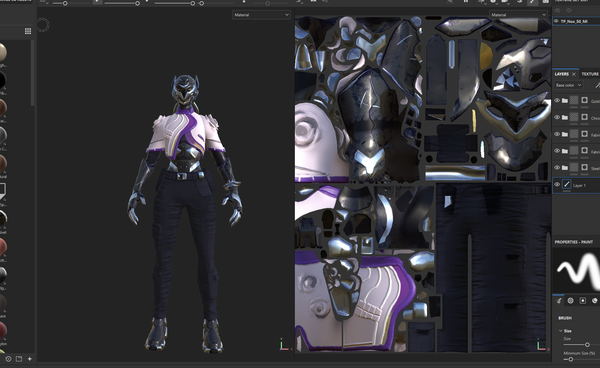Open the Alpha tab icon in paint properties

pos(571,301)
